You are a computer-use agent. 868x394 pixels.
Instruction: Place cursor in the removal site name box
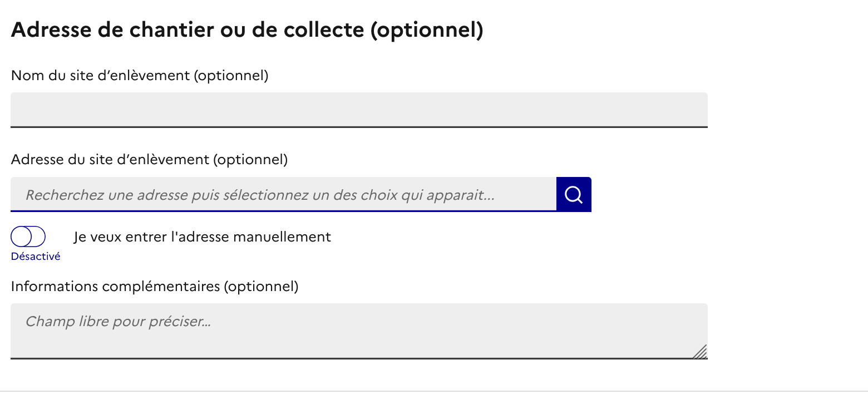(359, 110)
